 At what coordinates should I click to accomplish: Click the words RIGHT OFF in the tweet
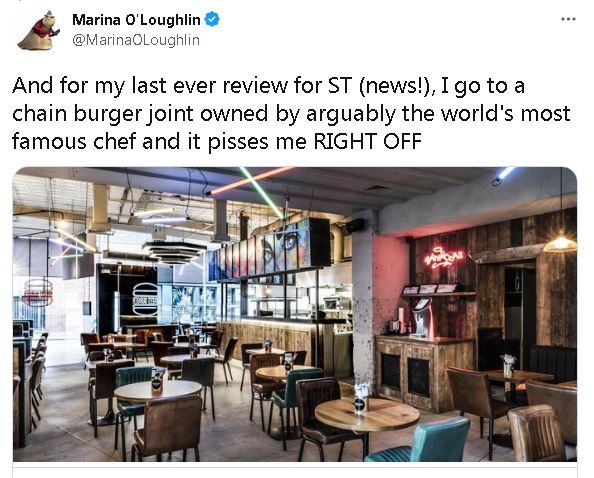click(x=367, y=142)
